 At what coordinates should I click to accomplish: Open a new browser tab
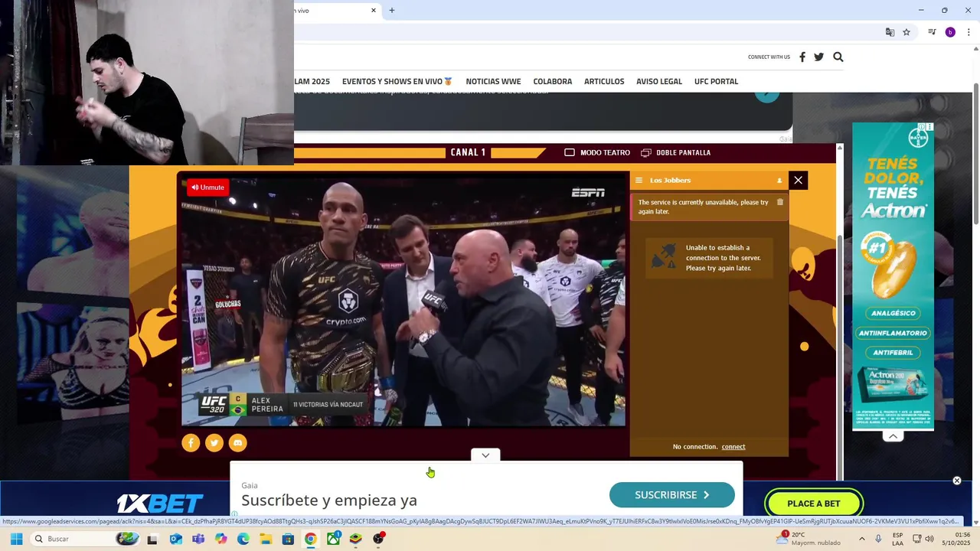point(392,10)
